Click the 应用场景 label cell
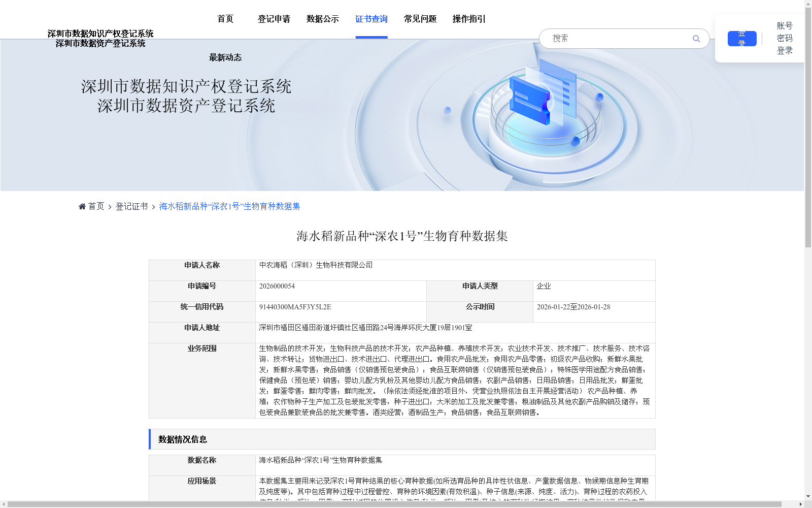This screenshot has height=508, width=812. click(x=202, y=489)
